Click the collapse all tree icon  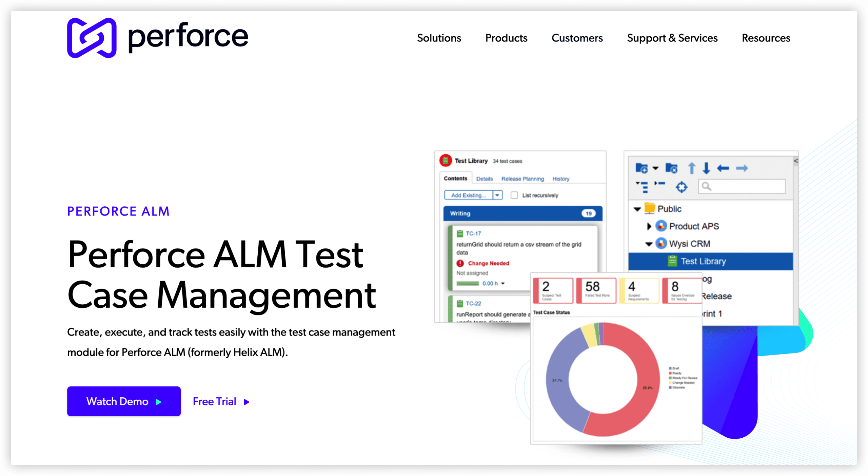coord(660,184)
